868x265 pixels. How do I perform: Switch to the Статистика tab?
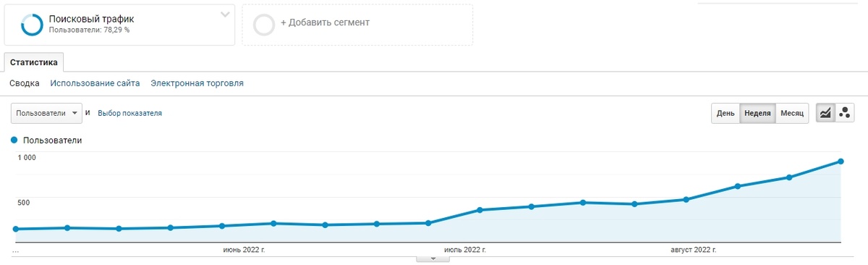[x=34, y=62]
